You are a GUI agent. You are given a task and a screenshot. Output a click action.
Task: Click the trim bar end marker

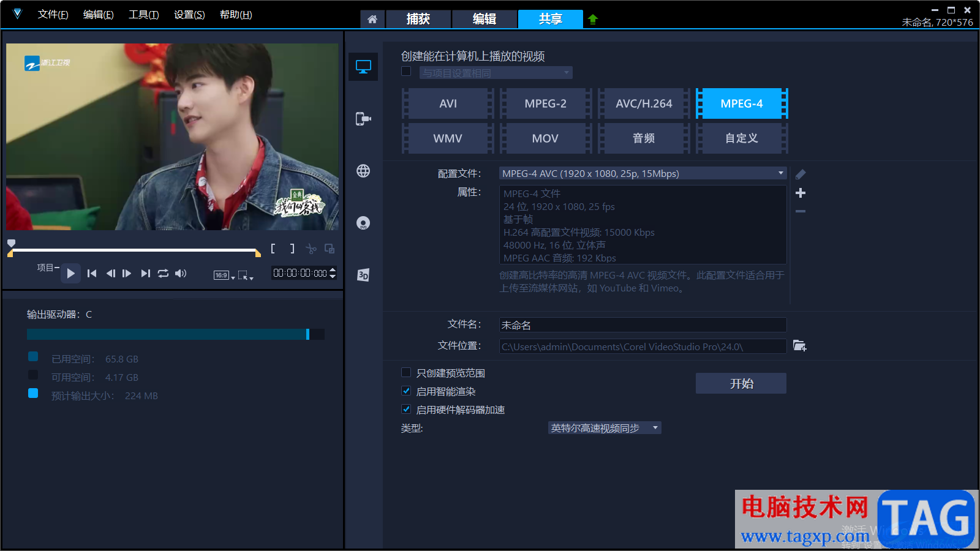258,252
